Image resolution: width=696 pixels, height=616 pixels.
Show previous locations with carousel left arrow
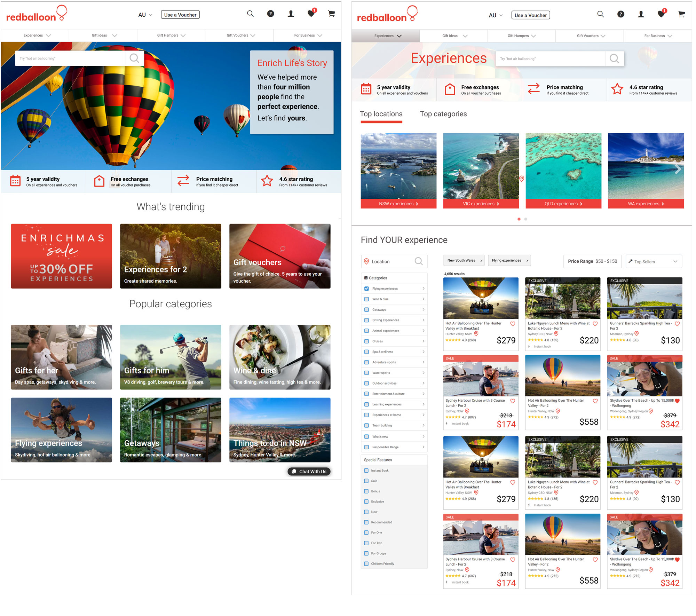[x=367, y=169]
